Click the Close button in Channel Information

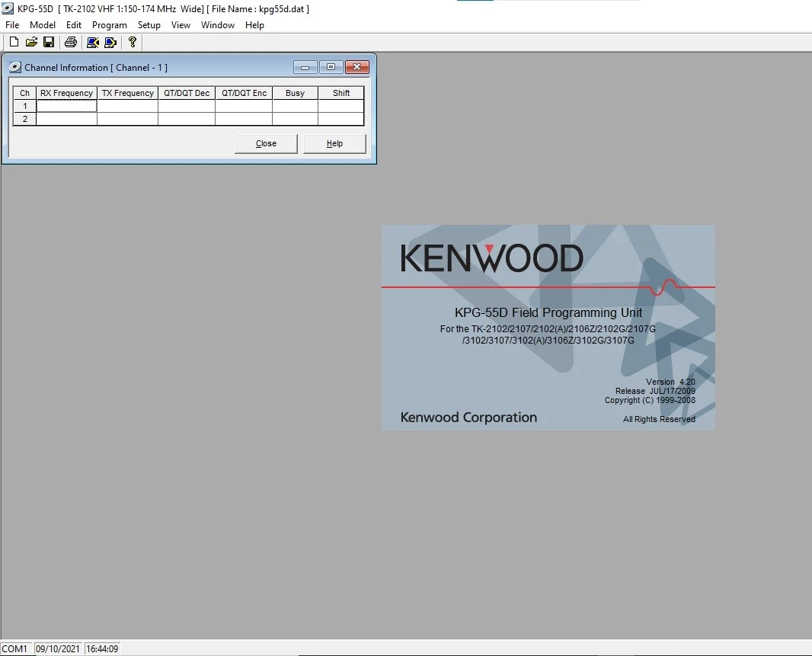(x=266, y=143)
